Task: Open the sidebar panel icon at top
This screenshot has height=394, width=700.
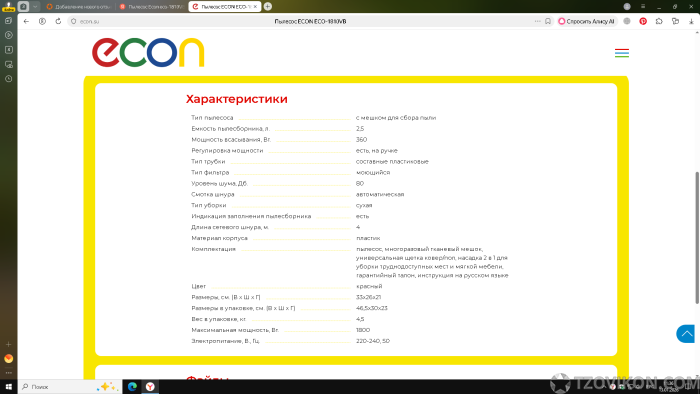Action: click(8, 21)
